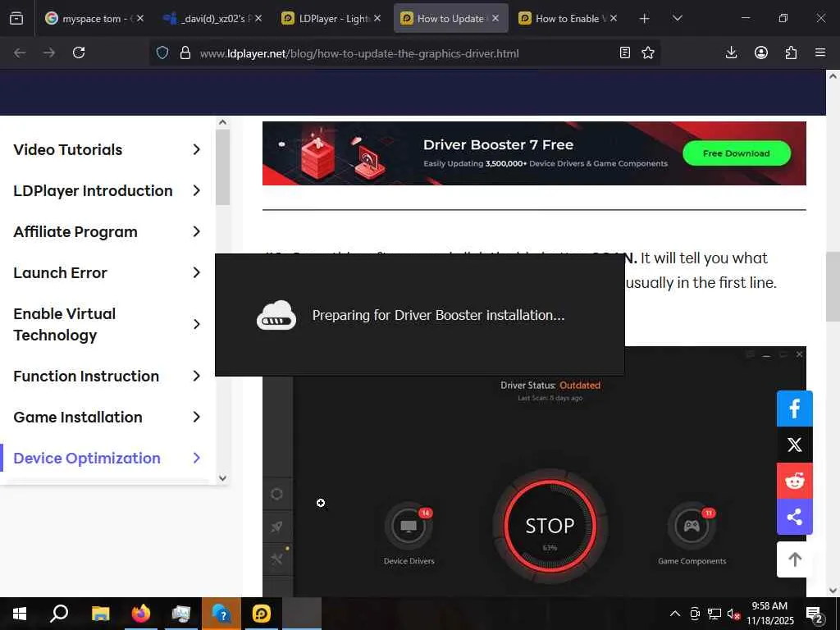Open volume control in tray

(733, 614)
